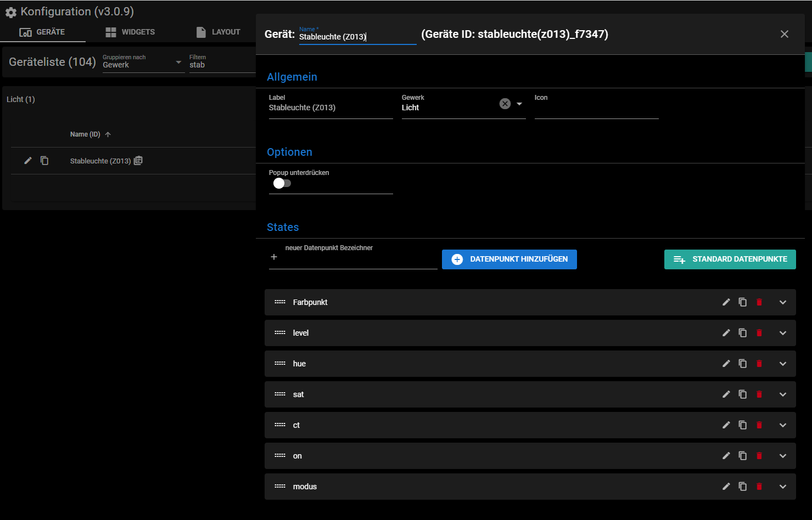Focus the Gerät Name input field
The height and width of the screenshot is (520, 812).
click(x=357, y=37)
